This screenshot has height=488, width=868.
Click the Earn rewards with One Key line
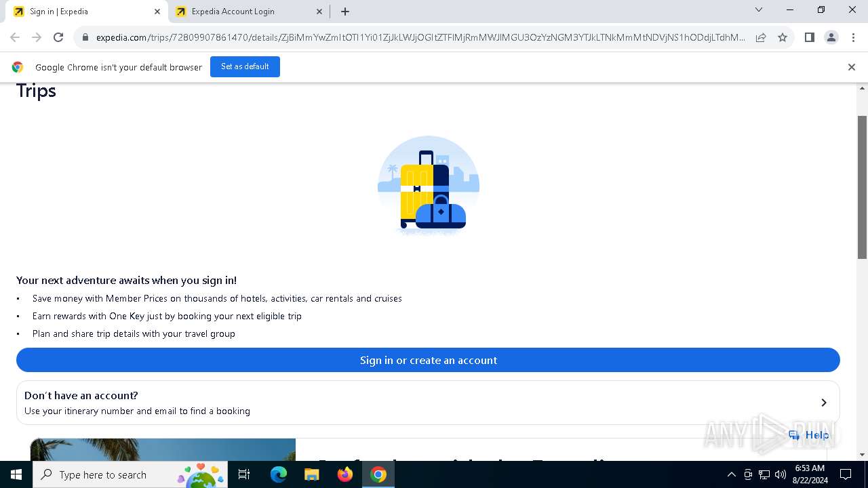coord(167,316)
